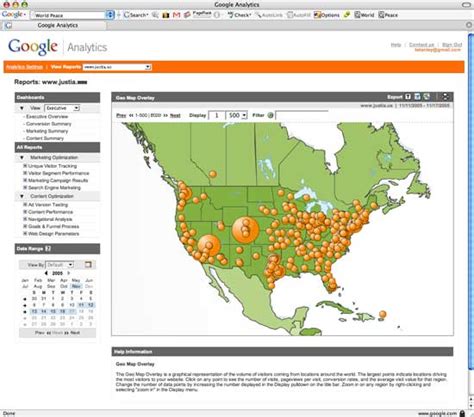Select Oct in the month list
This screenshot has height=417, width=474.
click(64, 286)
